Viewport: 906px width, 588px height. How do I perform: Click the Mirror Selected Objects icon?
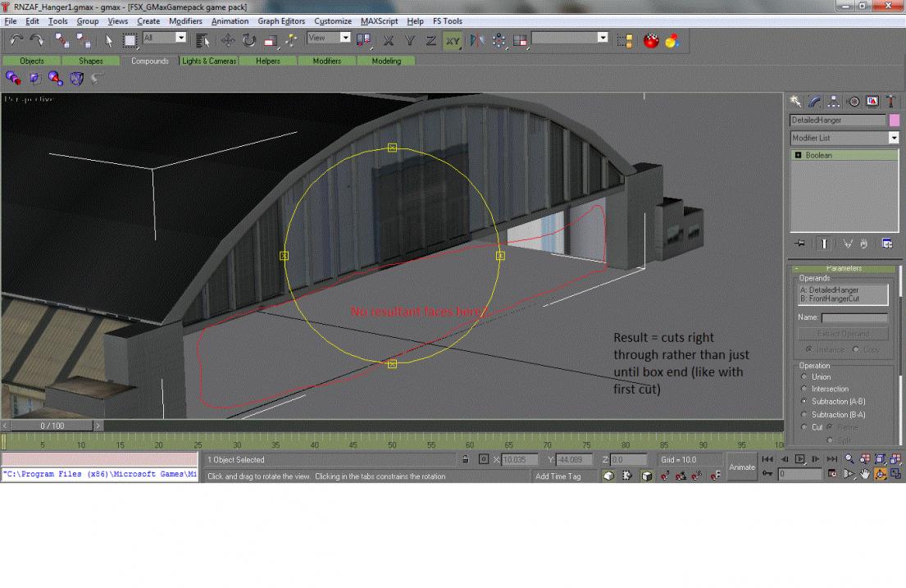[x=477, y=40]
